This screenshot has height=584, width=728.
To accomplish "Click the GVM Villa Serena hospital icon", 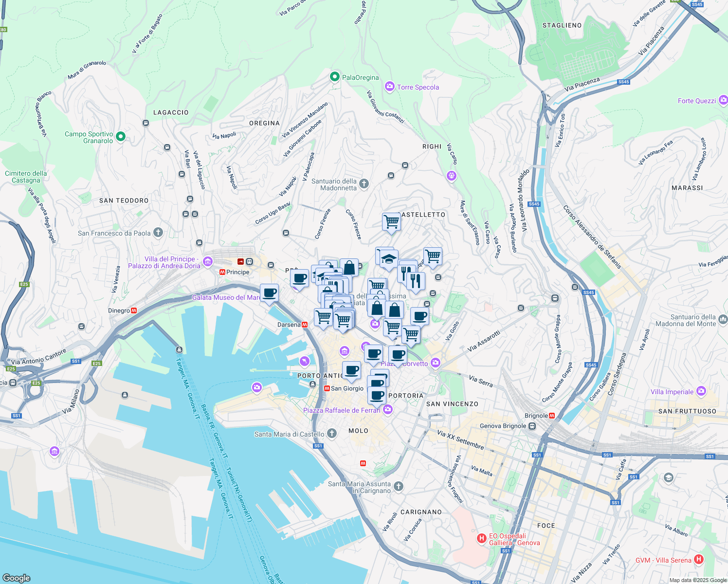I will tap(699, 559).
